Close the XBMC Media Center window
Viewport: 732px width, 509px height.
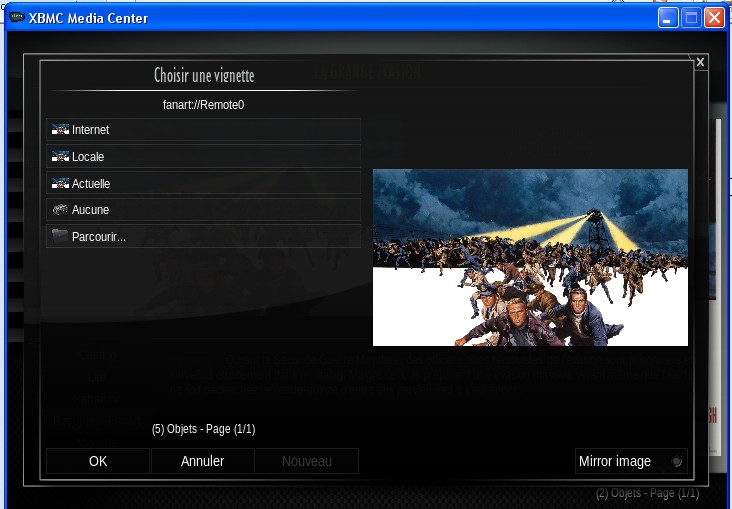(714, 18)
